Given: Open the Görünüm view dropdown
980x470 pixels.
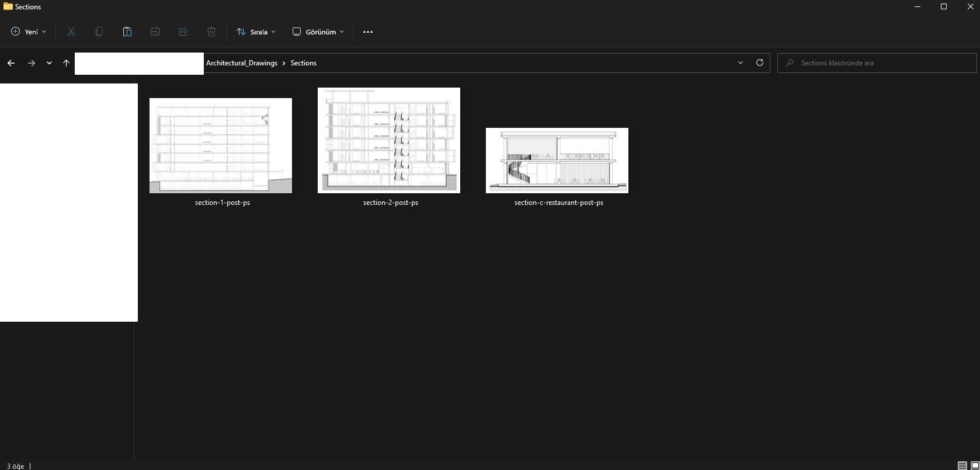Looking at the screenshot, I should click(x=318, y=32).
